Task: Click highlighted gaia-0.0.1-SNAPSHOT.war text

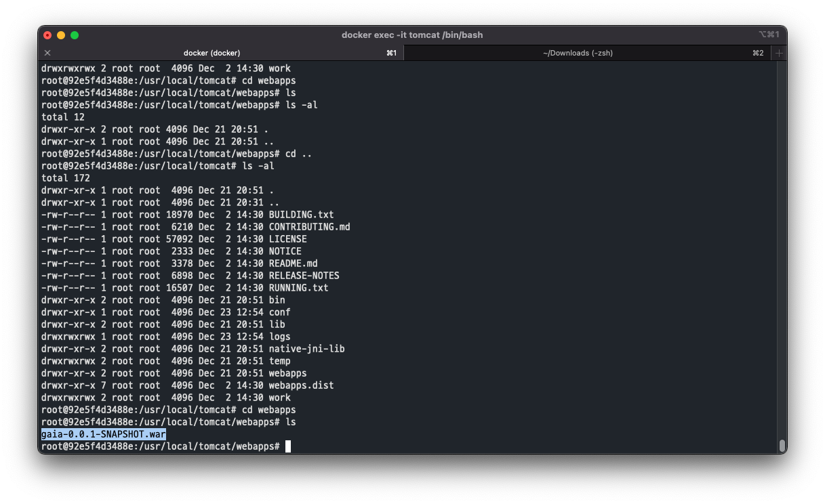Action: pyautogui.click(x=104, y=434)
